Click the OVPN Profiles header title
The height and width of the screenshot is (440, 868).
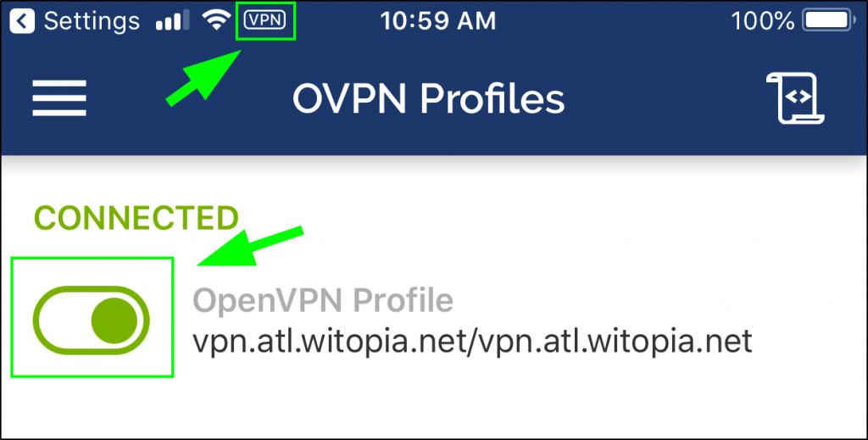[x=428, y=100]
